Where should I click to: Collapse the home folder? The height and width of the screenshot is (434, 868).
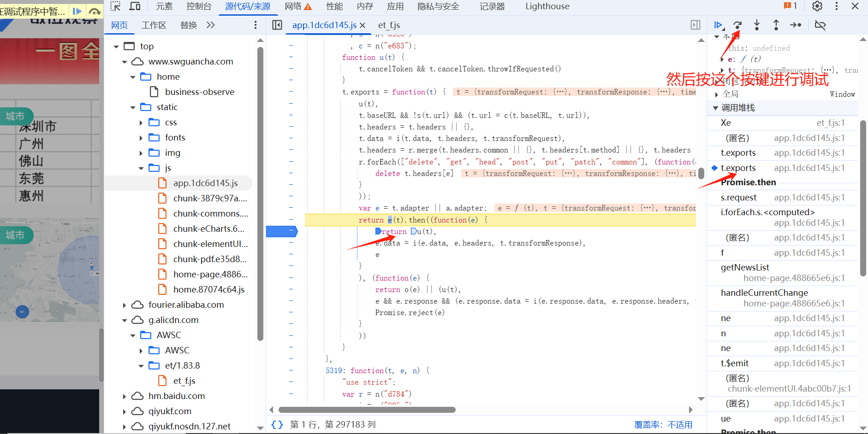click(133, 77)
